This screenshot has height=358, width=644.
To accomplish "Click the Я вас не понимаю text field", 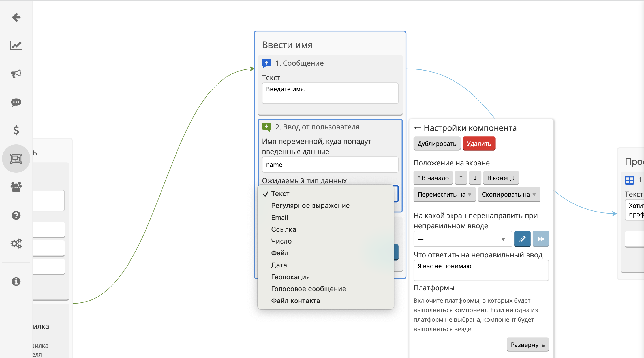I will [481, 270].
